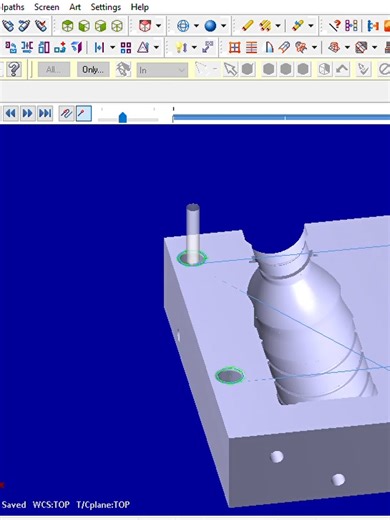The width and height of the screenshot is (390, 520).
Task: Click the black backplot position marker
Action: (x=173, y=109)
